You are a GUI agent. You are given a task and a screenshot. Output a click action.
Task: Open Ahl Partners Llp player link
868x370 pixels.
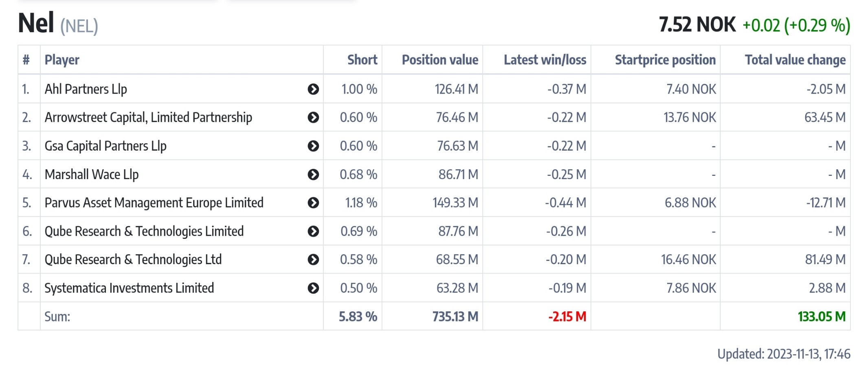[86, 89]
